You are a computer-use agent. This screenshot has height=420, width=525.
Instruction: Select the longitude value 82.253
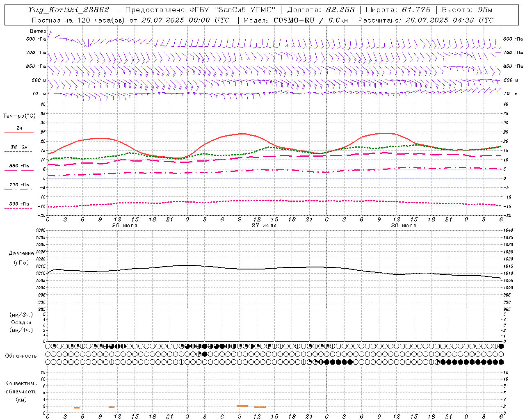[x=341, y=10]
